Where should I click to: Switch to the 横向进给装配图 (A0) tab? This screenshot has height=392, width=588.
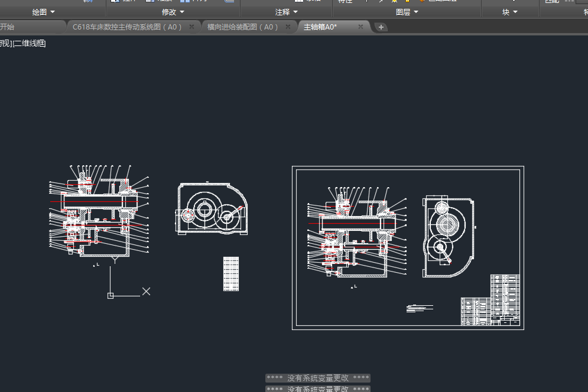(x=243, y=27)
